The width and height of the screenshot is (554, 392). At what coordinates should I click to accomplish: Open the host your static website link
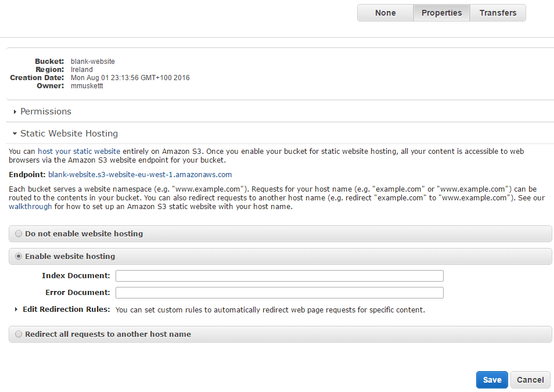(x=79, y=152)
